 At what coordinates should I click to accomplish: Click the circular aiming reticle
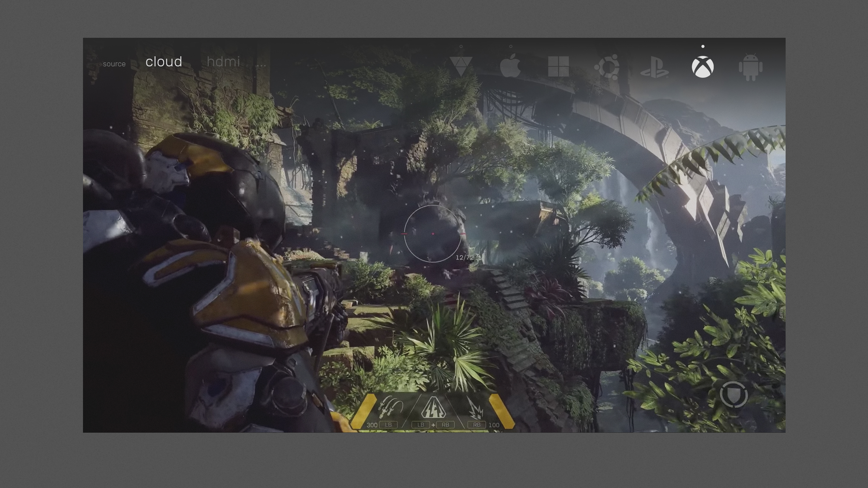tap(433, 233)
